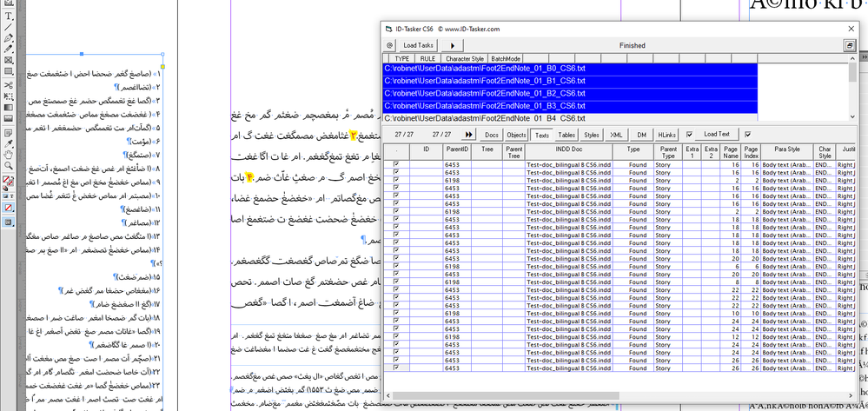Switch to the Objects tab
The image size is (868, 411).
(516, 135)
